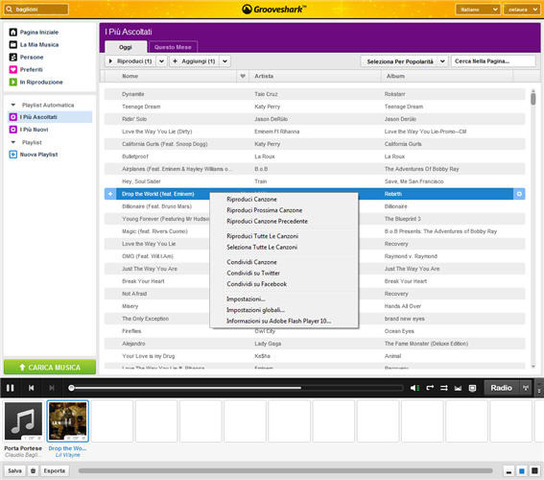Click the radio antenna icon next to Radio
This screenshot has width=544, height=480.
click(526, 388)
